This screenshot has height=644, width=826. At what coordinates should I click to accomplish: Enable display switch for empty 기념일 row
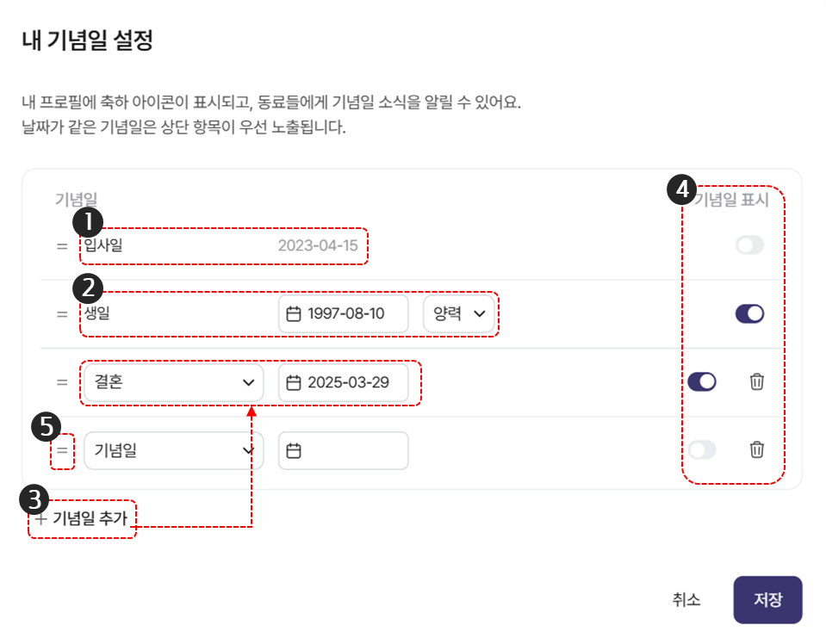pyautogui.click(x=702, y=450)
